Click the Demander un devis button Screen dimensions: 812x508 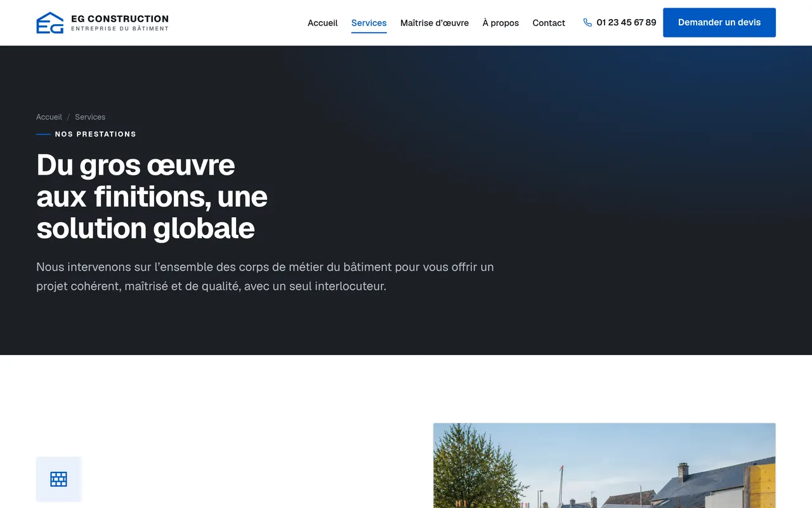coord(719,23)
